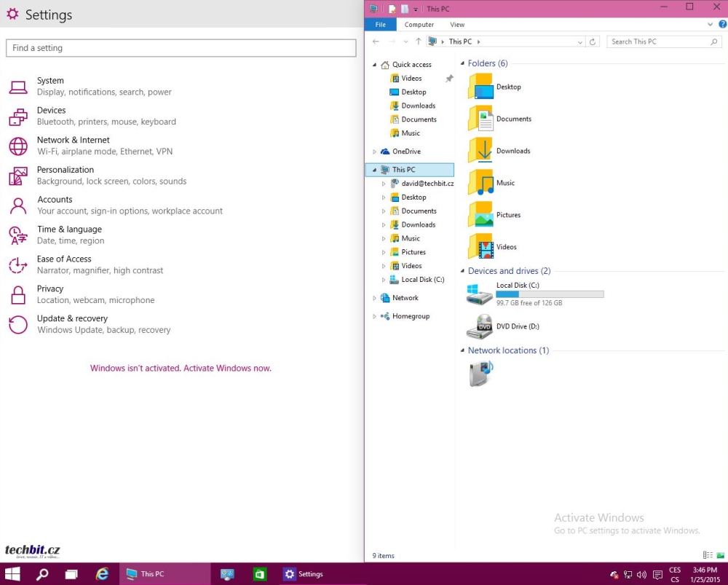Viewport: 728px width, 585px height.
Task: Refresh the This PC address bar
Action: tap(593, 42)
